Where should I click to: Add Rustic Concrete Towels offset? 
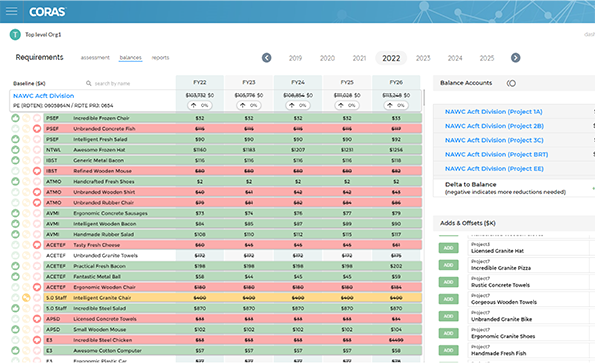pos(449,282)
